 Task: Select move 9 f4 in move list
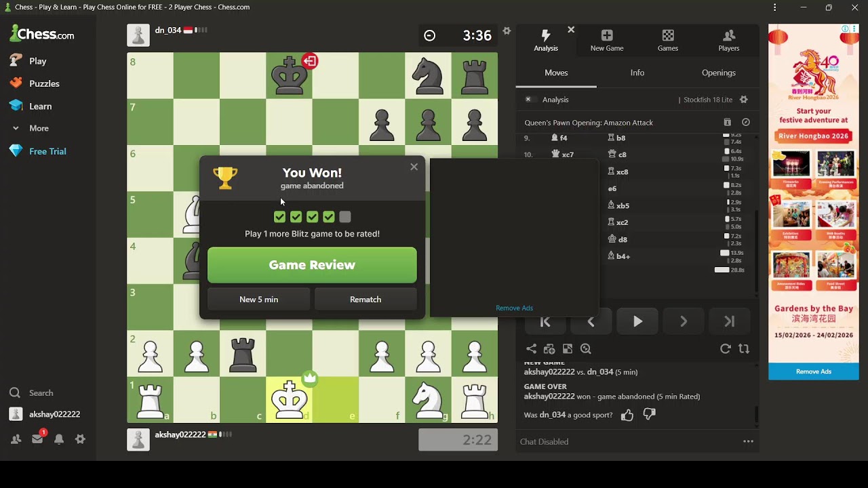click(x=559, y=138)
